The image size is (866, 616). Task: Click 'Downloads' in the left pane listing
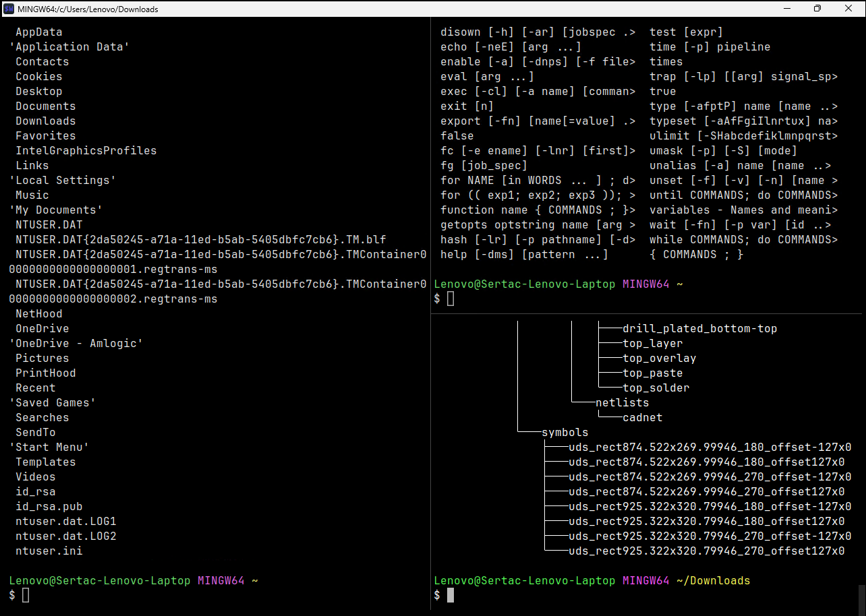(46, 121)
